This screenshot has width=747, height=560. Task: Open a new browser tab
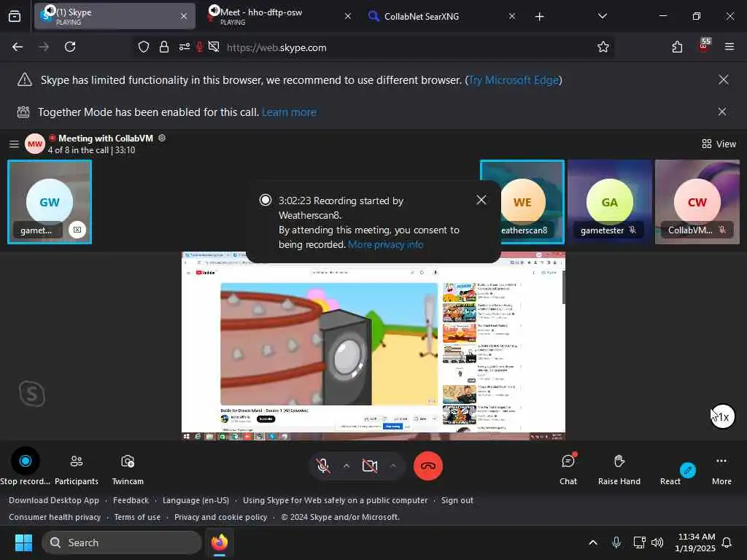[x=539, y=17]
